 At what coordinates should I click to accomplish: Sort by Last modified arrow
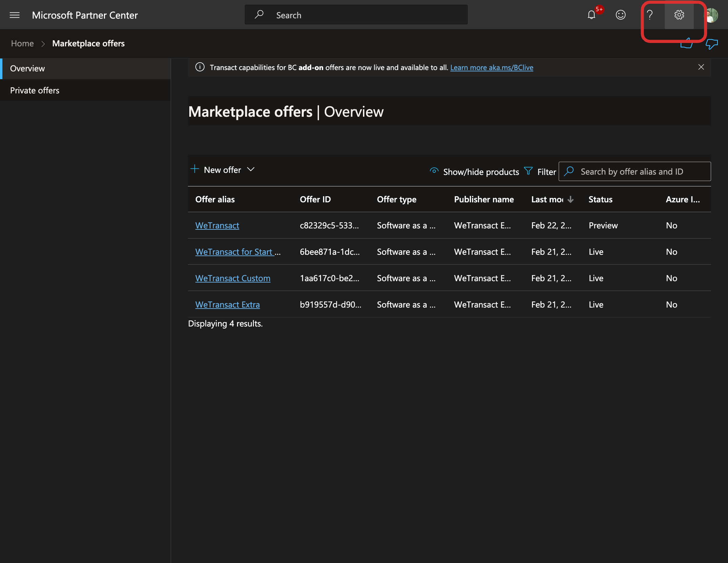click(x=571, y=200)
